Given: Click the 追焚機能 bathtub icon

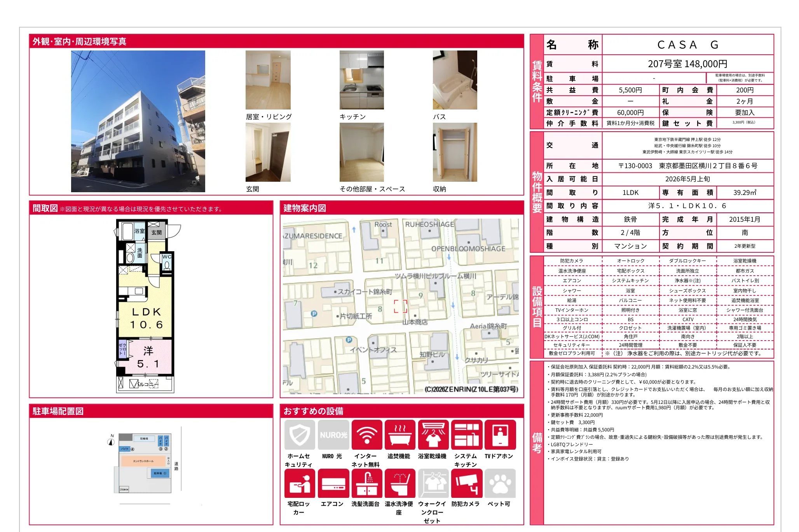Looking at the screenshot, I should tap(400, 435).
